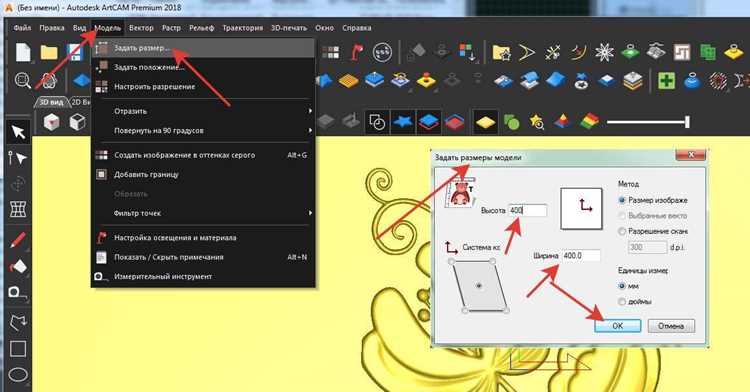The width and height of the screenshot is (750, 392).
Task: Open the colored squares flyout with down arrow
Action: pos(467,52)
